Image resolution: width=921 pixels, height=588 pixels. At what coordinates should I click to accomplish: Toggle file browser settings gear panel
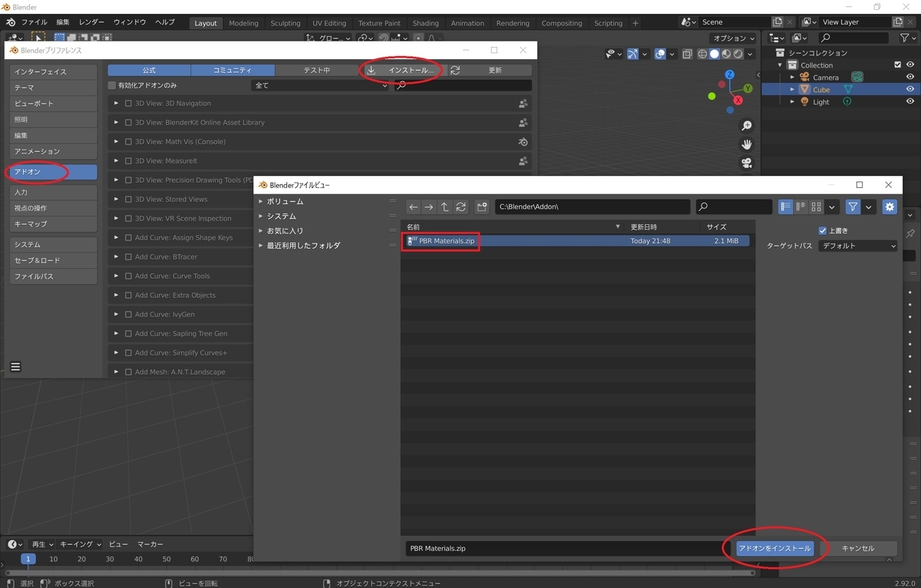point(890,206)
